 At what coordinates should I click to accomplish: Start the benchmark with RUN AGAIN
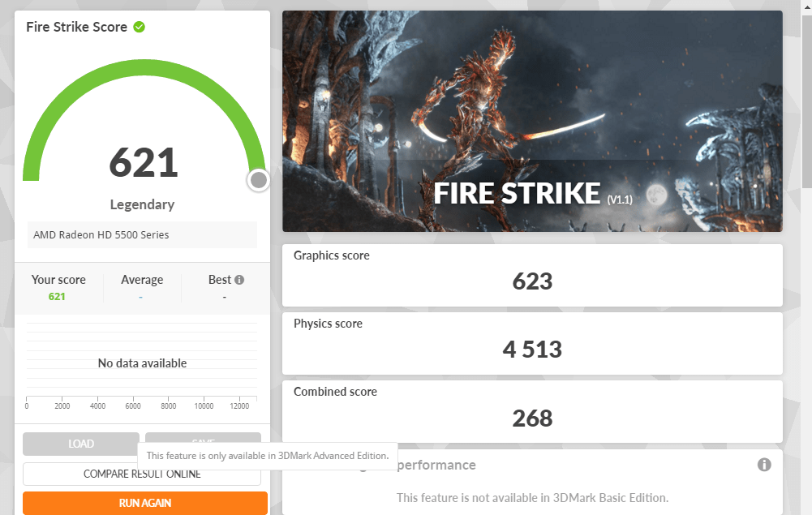(x=145, y=503)
